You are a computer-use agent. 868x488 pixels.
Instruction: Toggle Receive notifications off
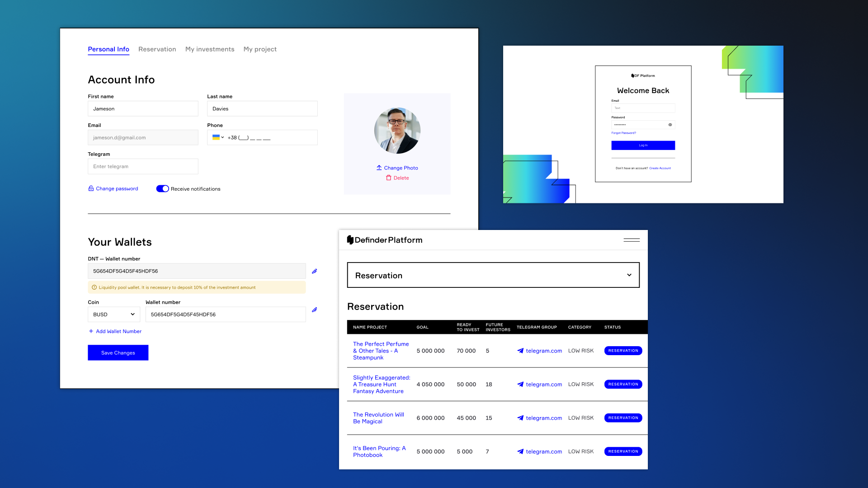tap(162, 188)
